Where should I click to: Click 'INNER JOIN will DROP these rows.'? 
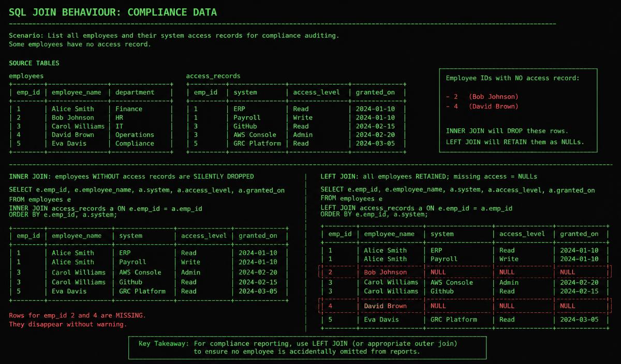click(507, 131)
